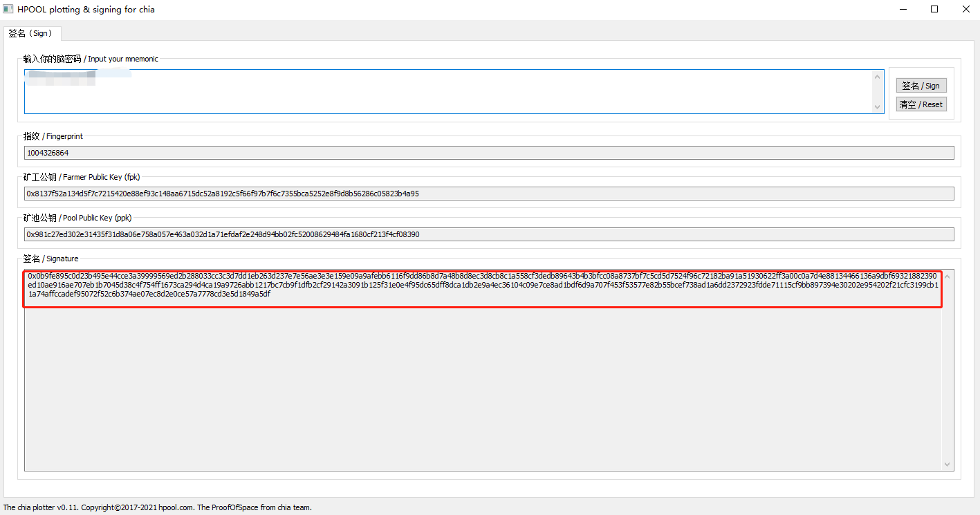This screenshot has height=515, width=980.
Task: Click the HPOOL app icon in title bar
Action: pos(8,10)
